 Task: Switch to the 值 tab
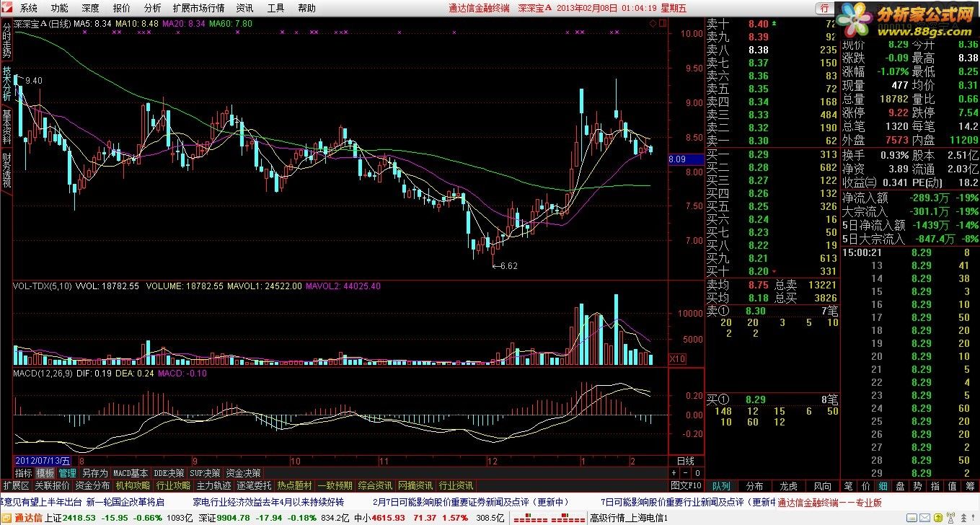pos(952,486)
